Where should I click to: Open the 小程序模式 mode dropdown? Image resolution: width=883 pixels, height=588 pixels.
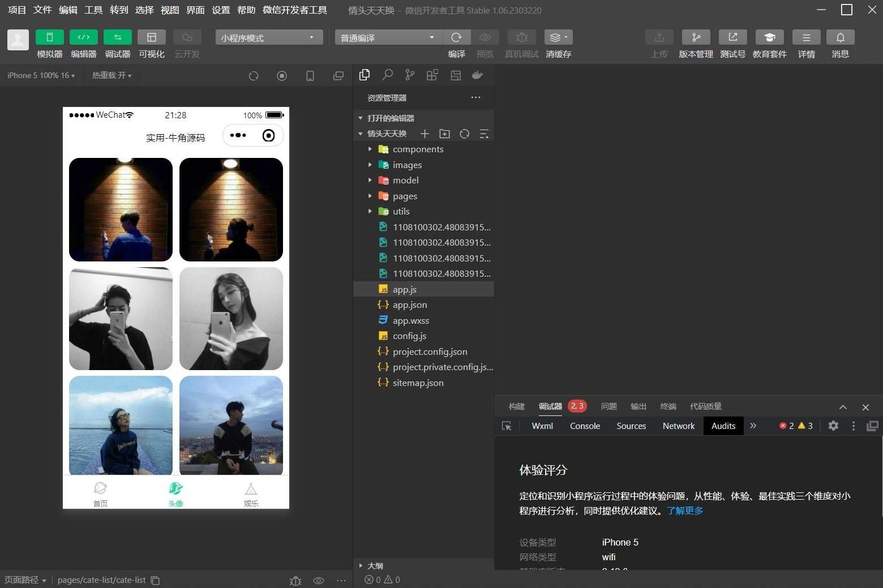[268, 37]
